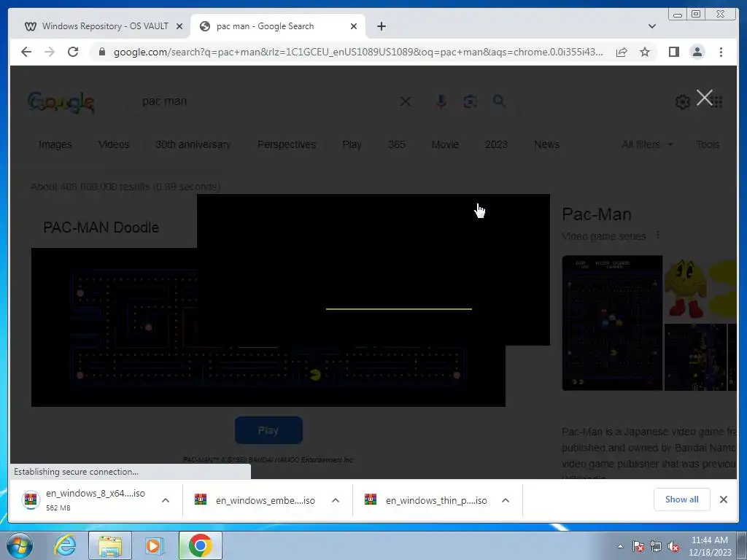Open the search Tools
This screenshot has width=747, height=560.
coord(708,144)
